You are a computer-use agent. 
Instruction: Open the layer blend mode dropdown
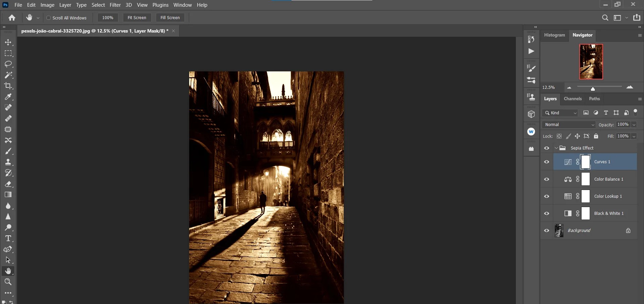coord(569,124)
